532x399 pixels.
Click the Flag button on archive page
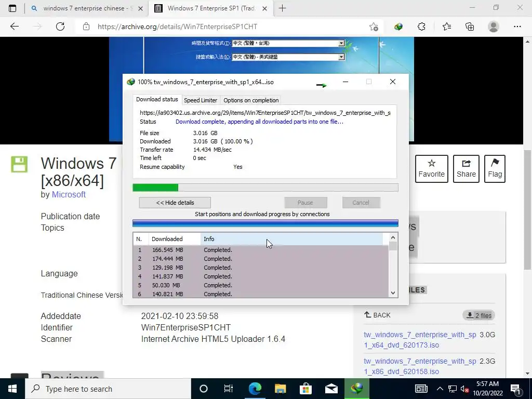495,169
